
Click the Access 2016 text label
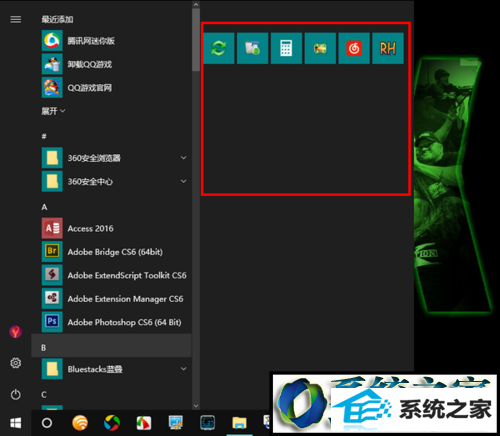[x=90, y=228]
